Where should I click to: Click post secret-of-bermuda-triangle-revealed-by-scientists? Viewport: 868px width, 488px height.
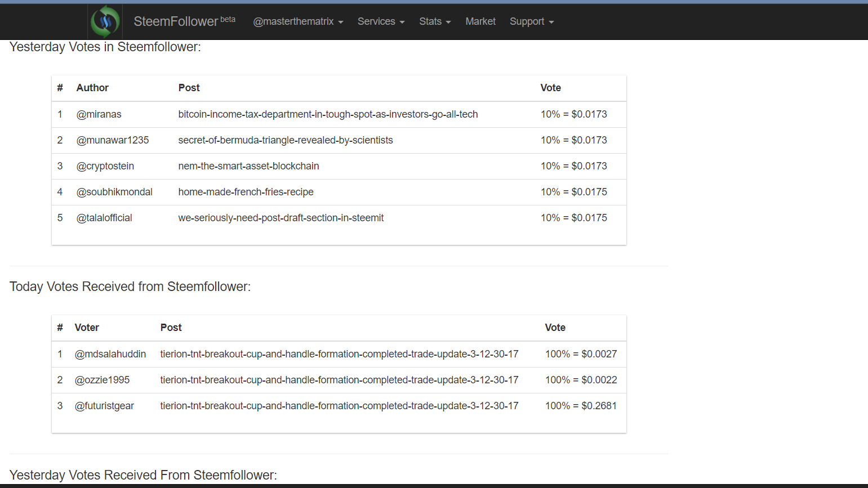coord(286,140)
